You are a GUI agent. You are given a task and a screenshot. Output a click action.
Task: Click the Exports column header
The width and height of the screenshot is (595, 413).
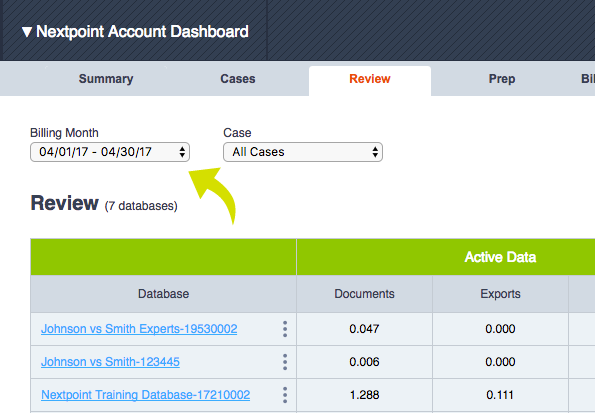[x=500, y=294]
